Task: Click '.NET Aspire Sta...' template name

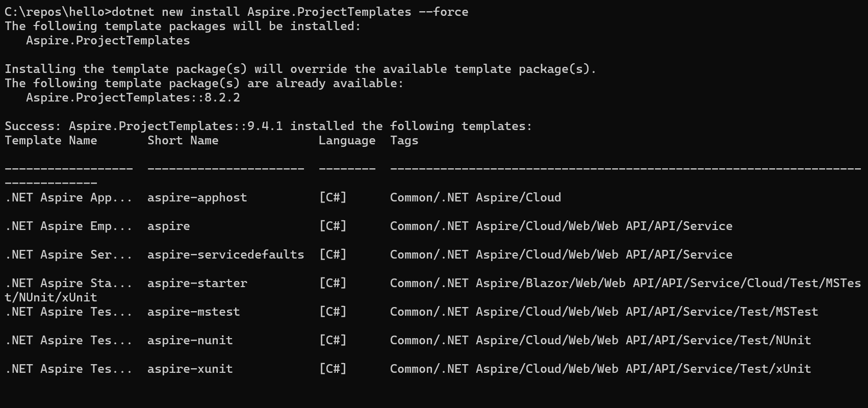Action: [68, 283]
